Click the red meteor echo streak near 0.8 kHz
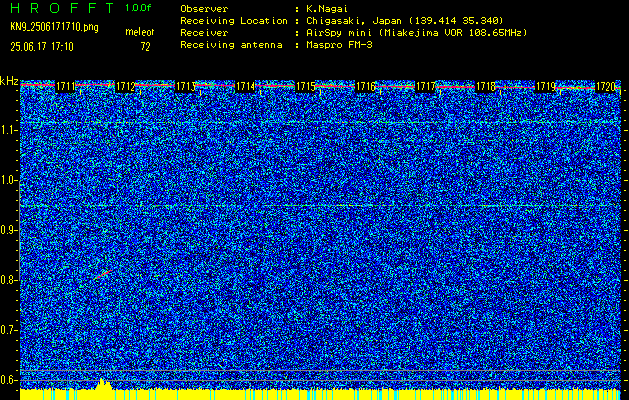Screen dimensions: 629x400 click(x=104, y=274)
